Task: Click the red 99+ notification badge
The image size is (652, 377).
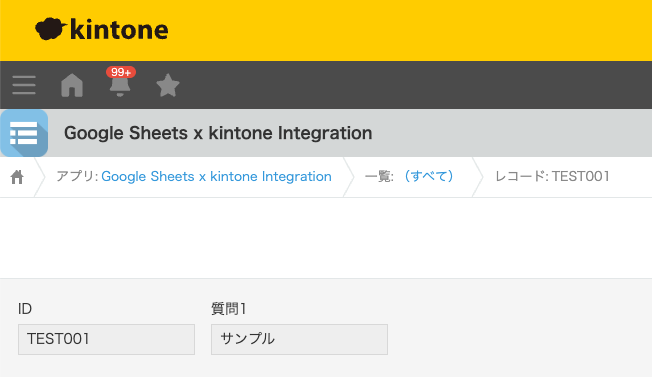Action: pos(121,72)
